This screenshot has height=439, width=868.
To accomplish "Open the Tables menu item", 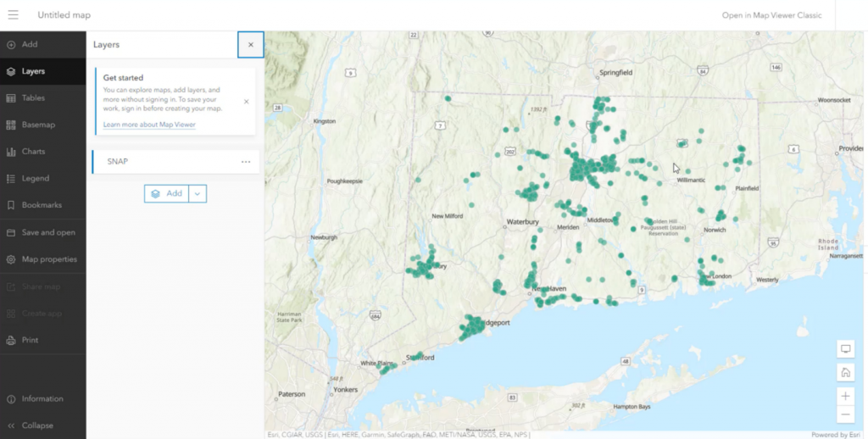I will coord(42,98).
